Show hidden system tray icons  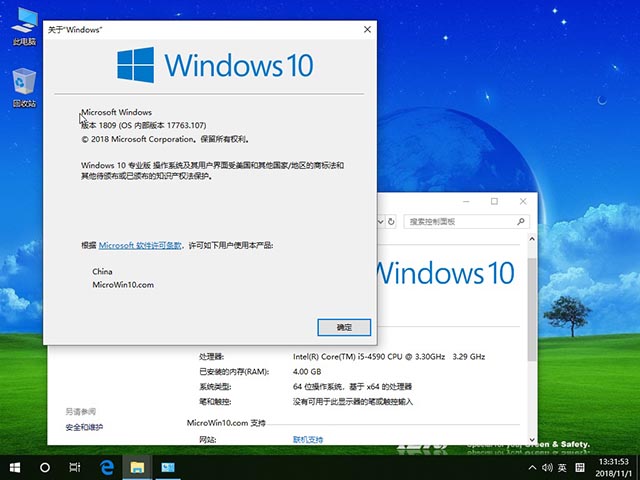click(532, 468)
